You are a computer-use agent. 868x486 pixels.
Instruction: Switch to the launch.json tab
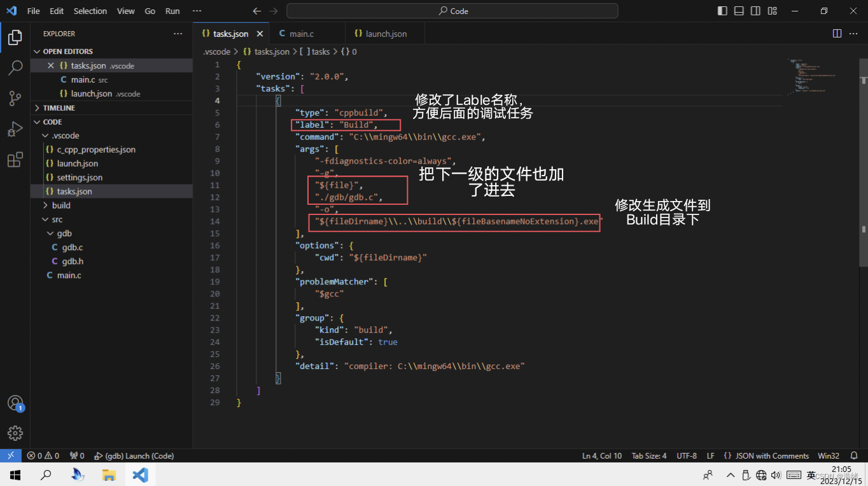click(386, 34)
